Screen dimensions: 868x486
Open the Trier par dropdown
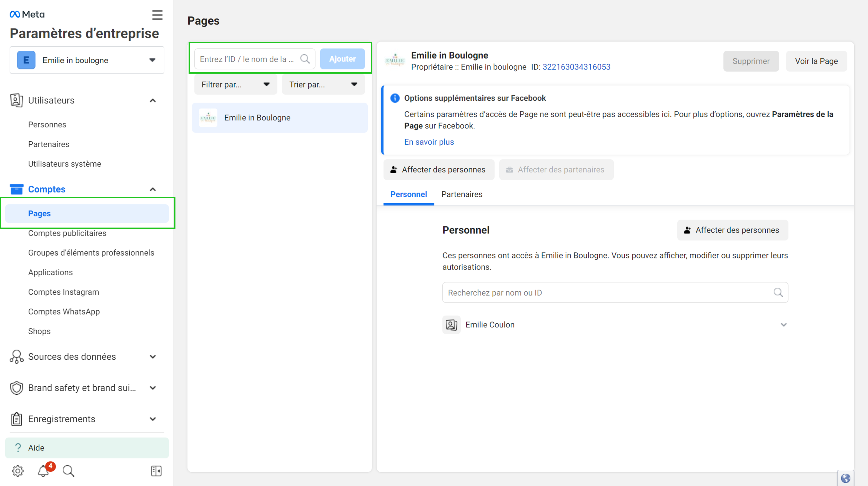click(323, 84)
